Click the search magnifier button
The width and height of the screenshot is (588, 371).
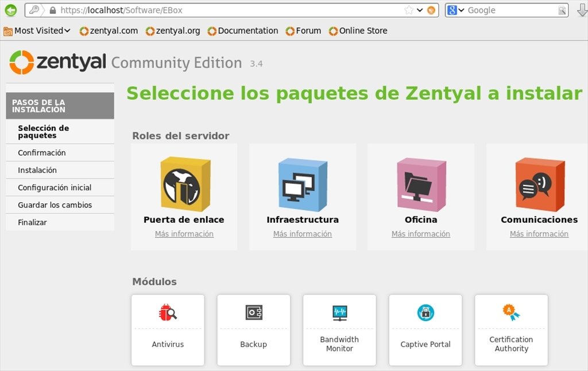(x=562, y=10)
